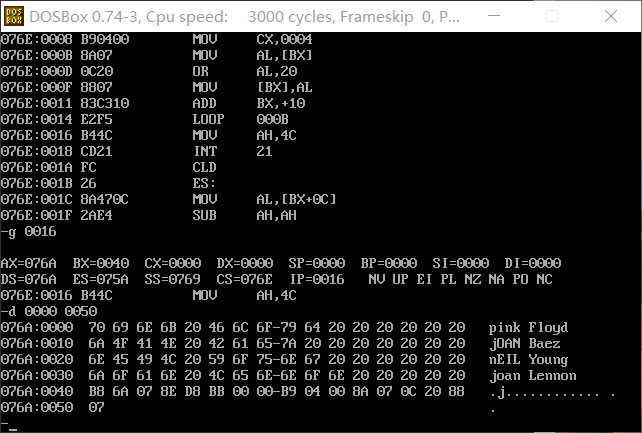Click the DOSBox icon in title bar
The image size is (642, 433).
click(x=14, y=16)
